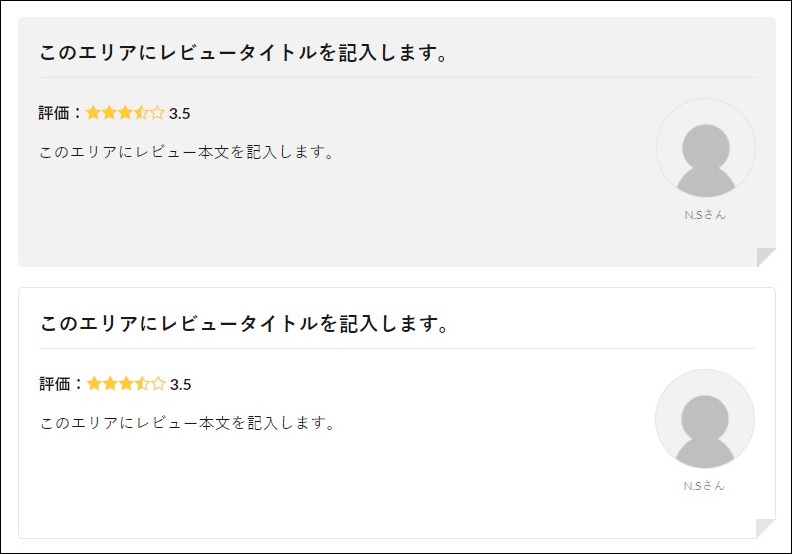Screen dimensions: 792x554
Task: Click the first filled star in the gray card
Action: click(94, 113)
